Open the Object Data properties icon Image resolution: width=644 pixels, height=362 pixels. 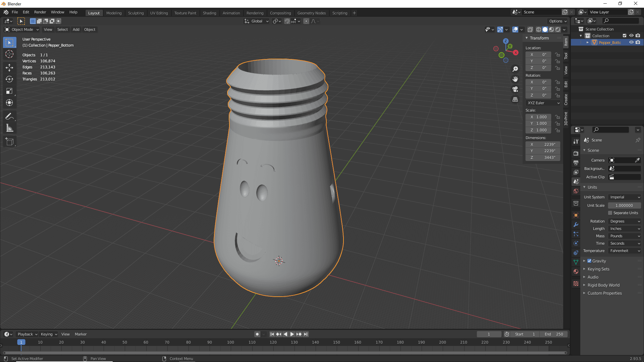coord(576,262)
